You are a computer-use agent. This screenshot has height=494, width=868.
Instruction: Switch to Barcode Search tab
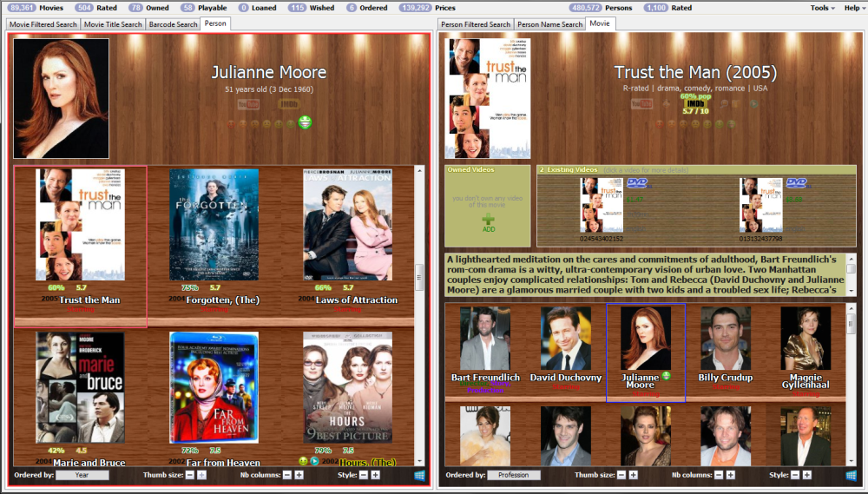tap(173, 24)
